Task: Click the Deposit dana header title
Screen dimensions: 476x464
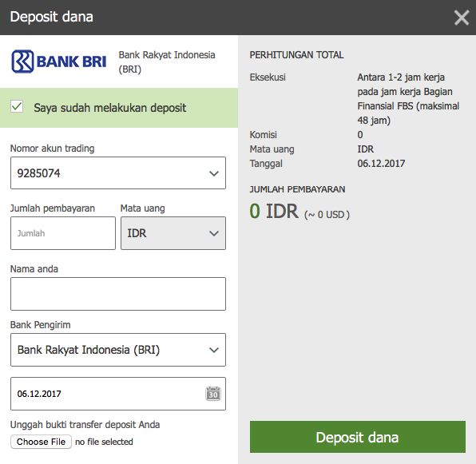Action: pyautogui.click(x=52, y=17)
